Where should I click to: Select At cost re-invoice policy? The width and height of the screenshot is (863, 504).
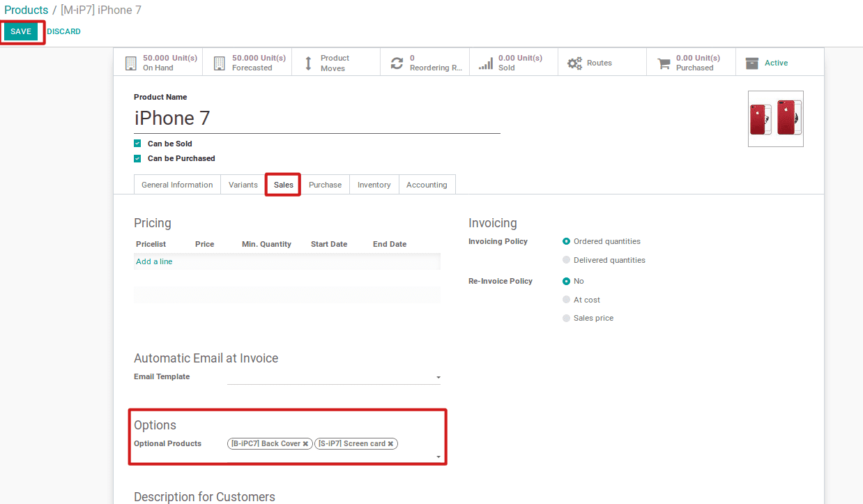[566, 300]
